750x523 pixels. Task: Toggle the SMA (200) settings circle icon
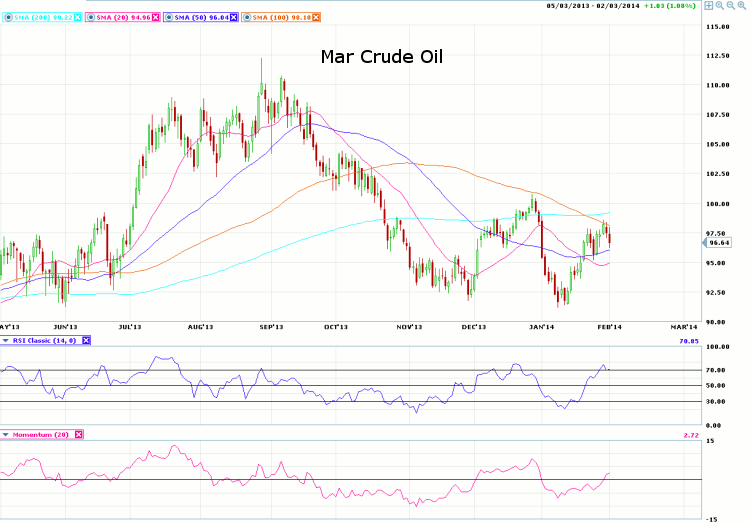point(5,17)
